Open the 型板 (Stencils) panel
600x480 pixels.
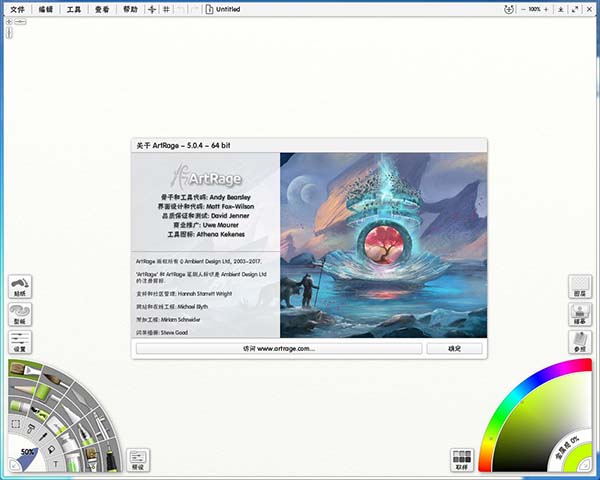pos(20,315)
